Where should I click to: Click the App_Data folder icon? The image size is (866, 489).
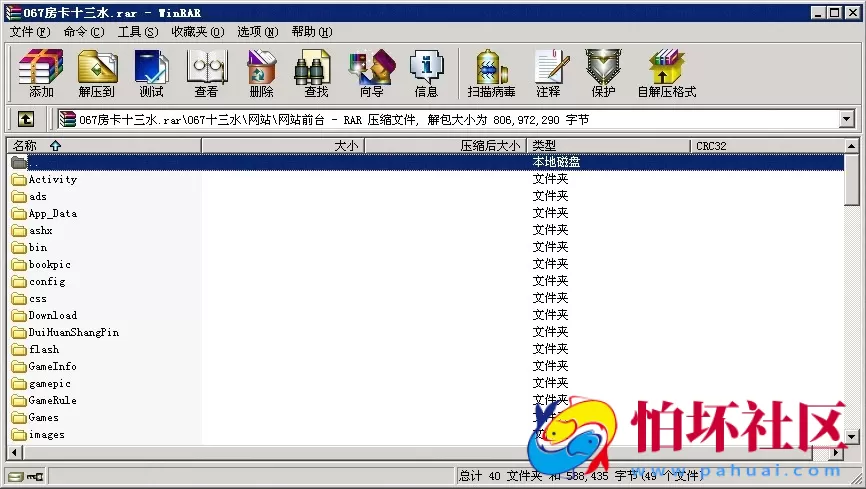pyautogui.click(x=19, y=214)
